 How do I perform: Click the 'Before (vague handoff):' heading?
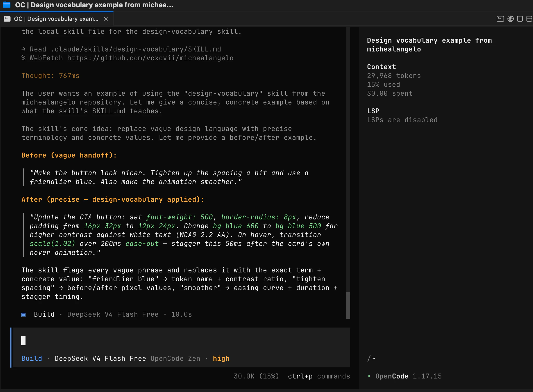tap(69, 155)
